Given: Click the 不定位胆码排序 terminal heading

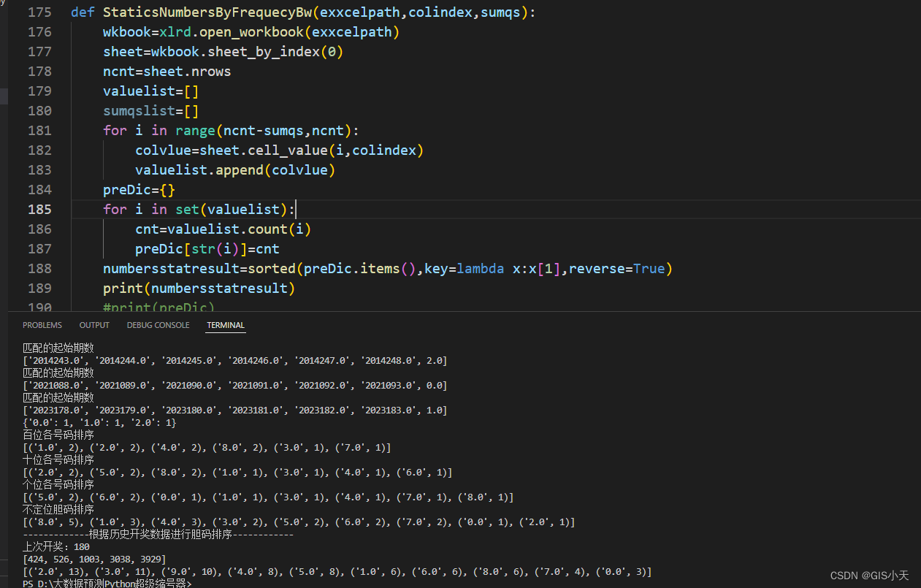Looking at the screenshot, I should (58, 510).
